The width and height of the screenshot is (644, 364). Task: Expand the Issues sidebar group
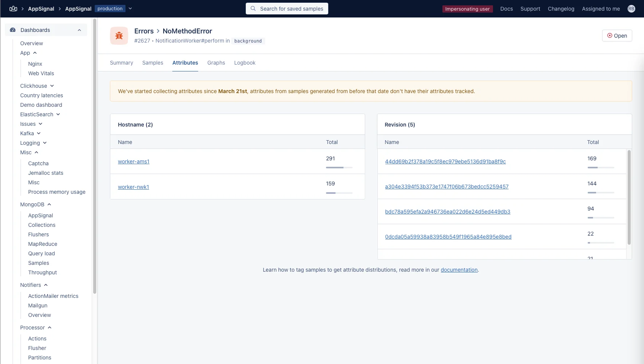tap(41, 124)
